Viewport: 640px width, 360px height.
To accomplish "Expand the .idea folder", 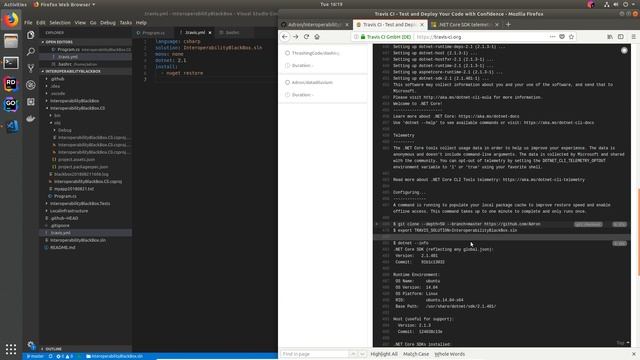I will coord(56,86).
